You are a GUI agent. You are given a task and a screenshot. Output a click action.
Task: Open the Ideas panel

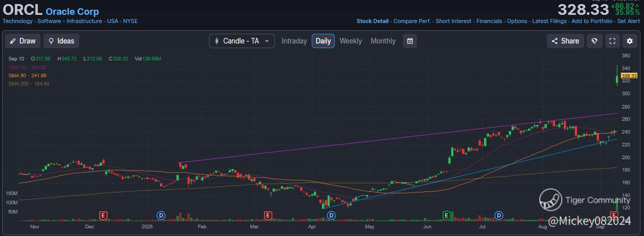point(61,41)
